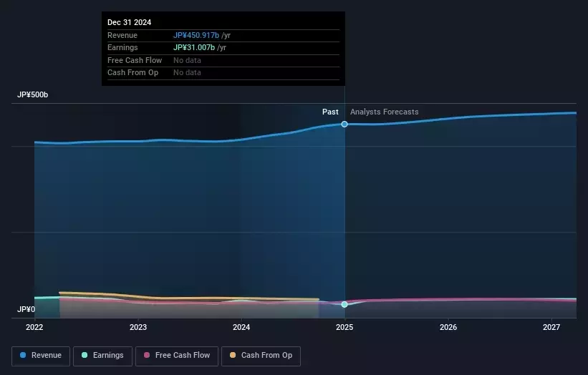Image resolution: width=588 pixels, height=375 pixels.
Task: Click the JP¥500b y-axis label
Action: click(x=33, y=95)
